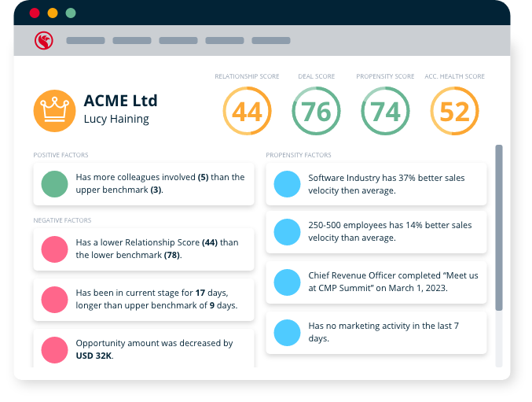Click the blue circle beside 250-500 employees factor
532x402 pixels.
(287, 231)
